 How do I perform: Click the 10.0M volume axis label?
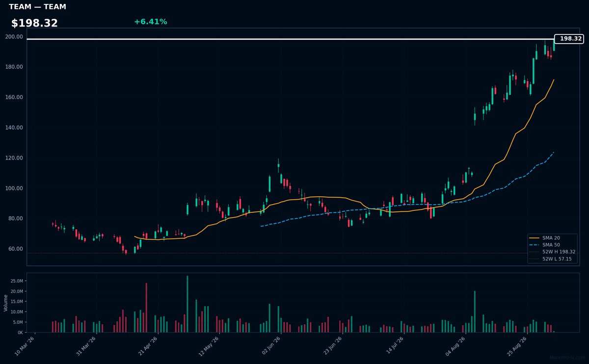tap(16, 312)
